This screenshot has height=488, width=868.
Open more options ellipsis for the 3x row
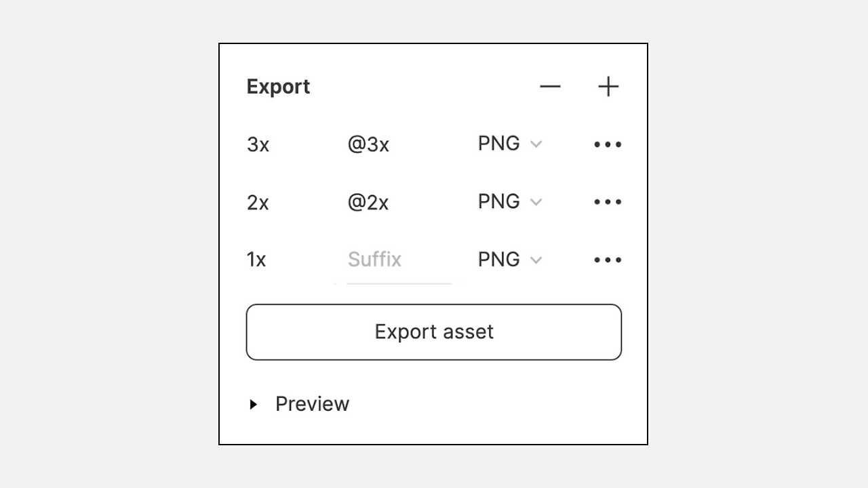tap(608, 144)
